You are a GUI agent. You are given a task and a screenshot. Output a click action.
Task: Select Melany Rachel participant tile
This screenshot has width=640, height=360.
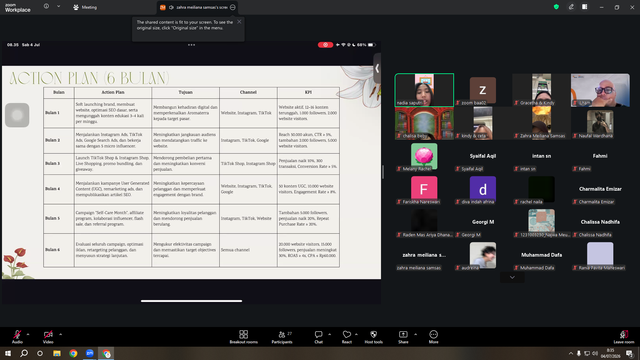click(424, 156)
